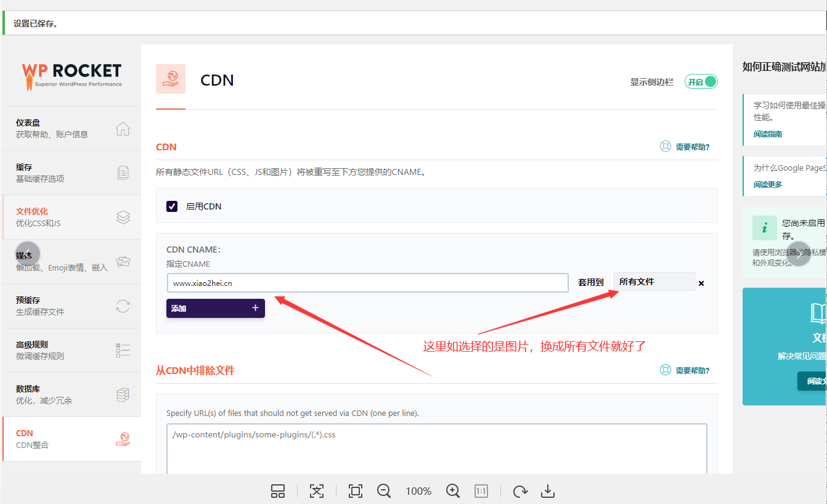
Task: Focus the CDN file exclusion textarea
Action: coord(437,449)
